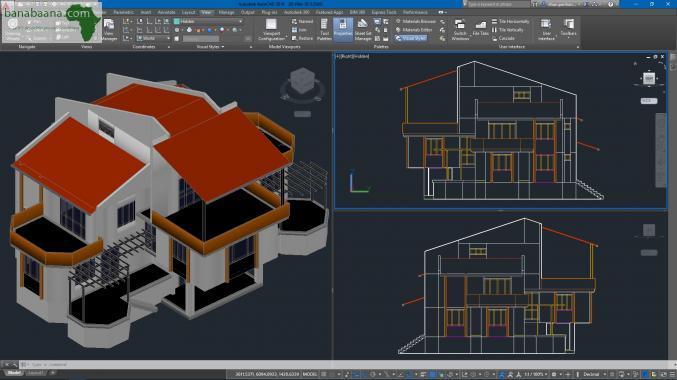Click the Restore viewports button
Image resolution: width=677 pixels, height=380 pixels.
click(x=302, y=38)
